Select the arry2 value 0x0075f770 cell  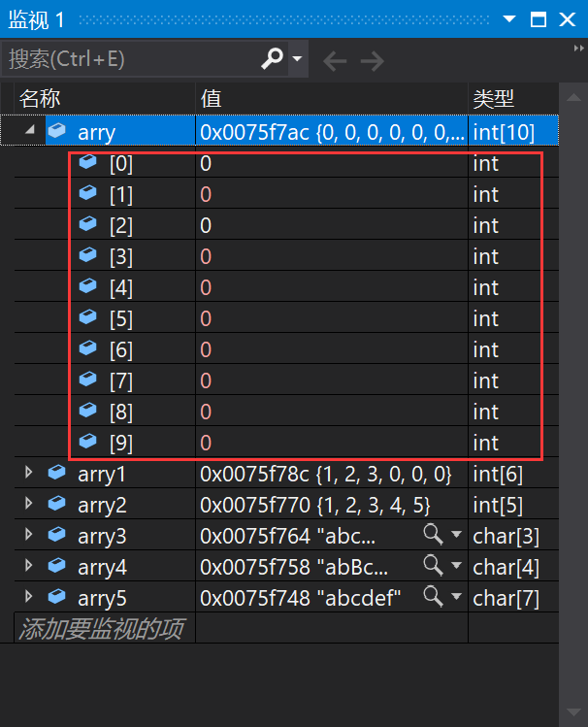tap(332, 505)
